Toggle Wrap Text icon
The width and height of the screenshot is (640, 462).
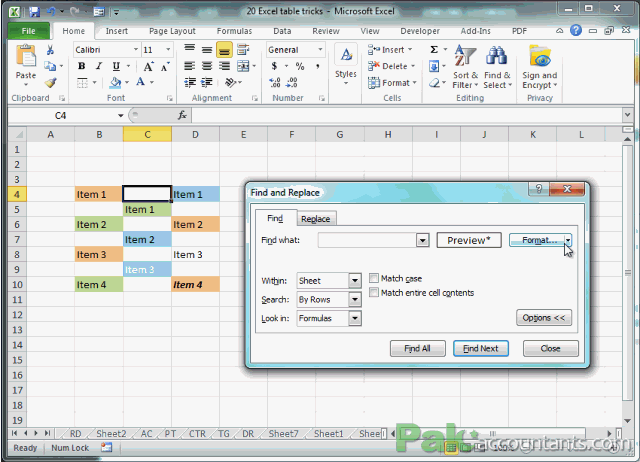[243, 50]
